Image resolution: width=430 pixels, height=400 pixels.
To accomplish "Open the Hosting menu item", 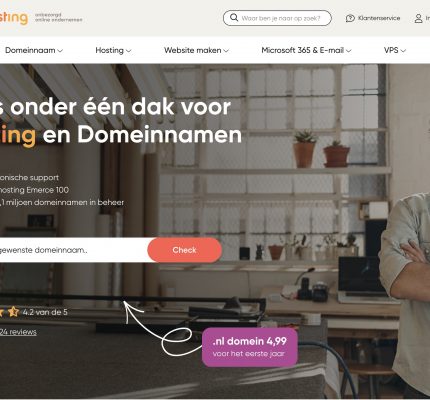I will point(109,50).
